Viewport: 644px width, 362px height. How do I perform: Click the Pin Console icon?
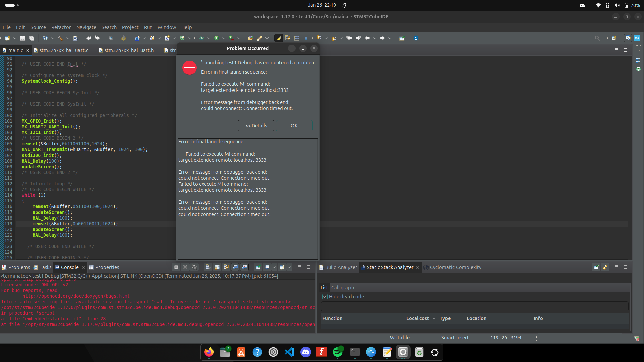point(258,267)
